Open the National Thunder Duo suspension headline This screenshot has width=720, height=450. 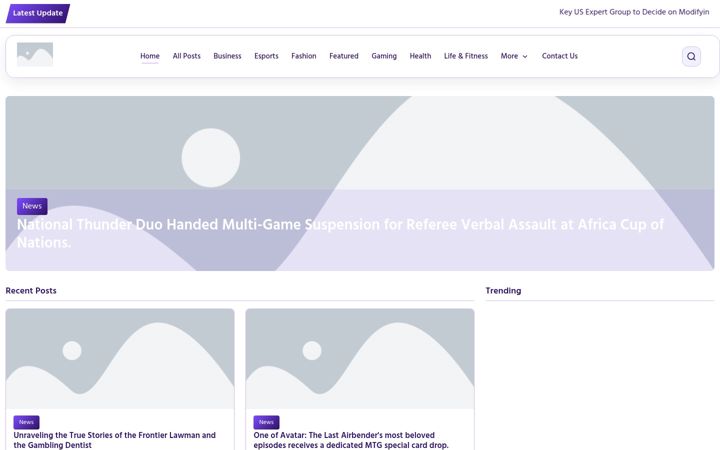pos(340,233)
